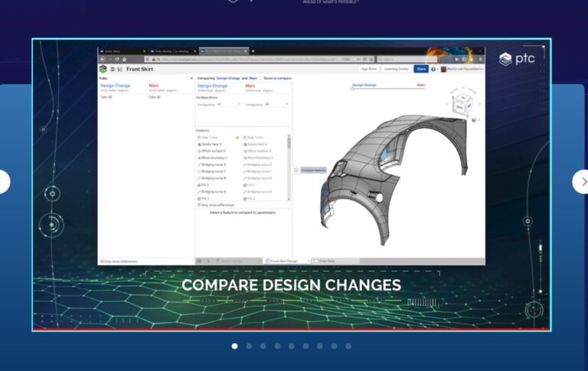Click the bottom tab manager icon
This screenshot has height=371, width=588.
pyautogui.click(x=200, y=261)
